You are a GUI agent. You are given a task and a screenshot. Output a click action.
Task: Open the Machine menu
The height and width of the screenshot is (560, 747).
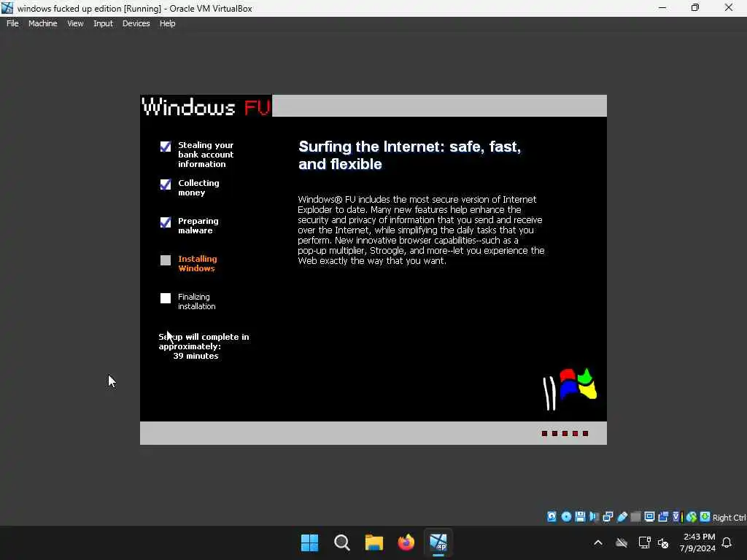coord(42,23)
